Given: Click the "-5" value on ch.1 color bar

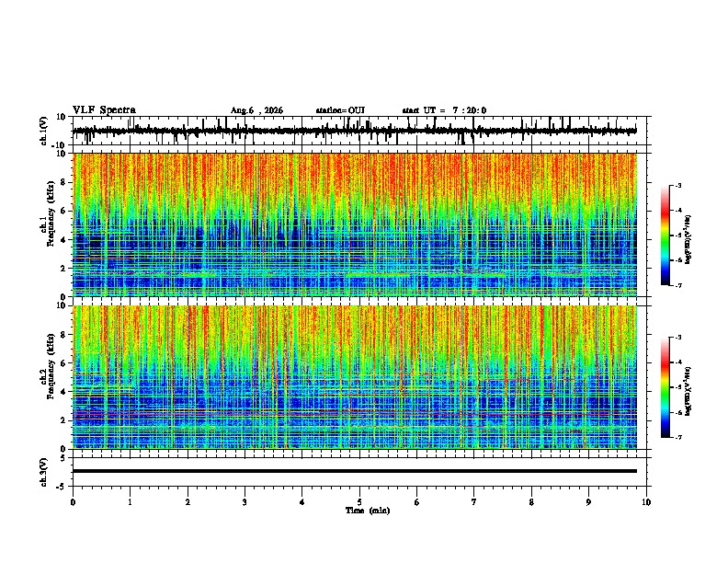Looking at the screenshot, I should (x=678, y=236).
